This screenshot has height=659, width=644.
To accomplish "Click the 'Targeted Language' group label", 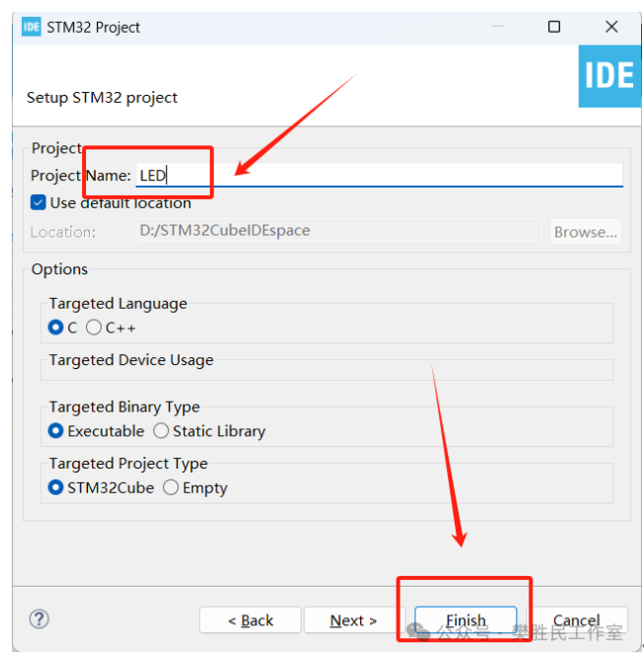I will coord(119,304).
